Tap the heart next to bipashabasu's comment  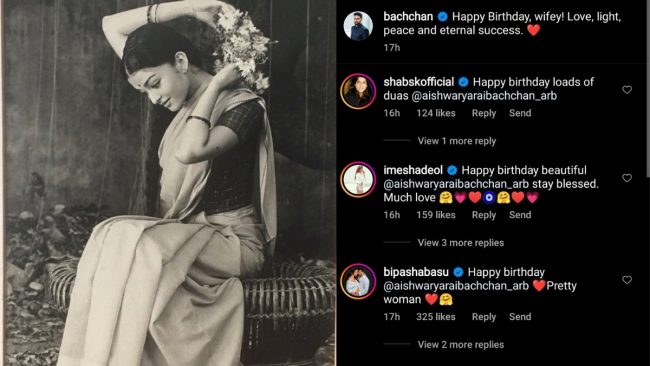point(627,280)
